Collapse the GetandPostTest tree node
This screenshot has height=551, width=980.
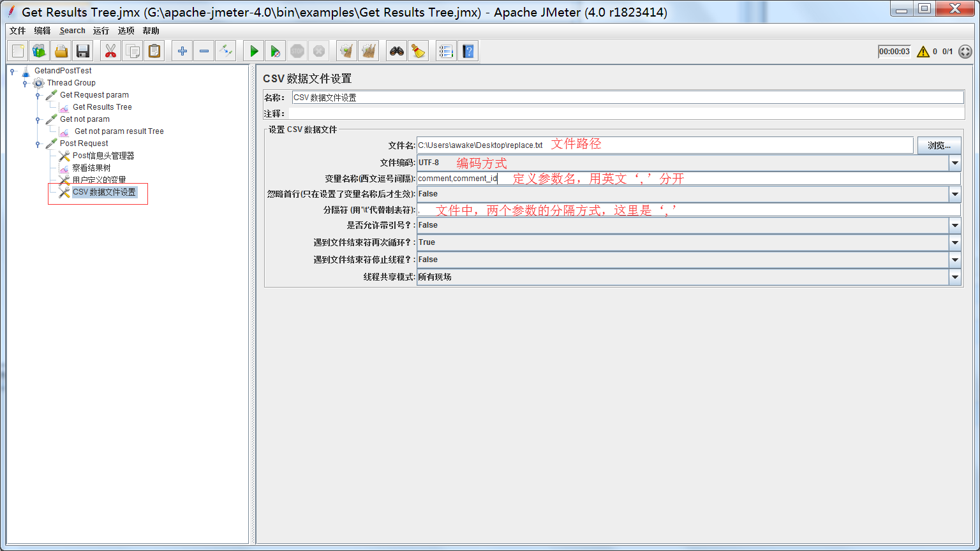pyautogui.click(x=12, y=71)
